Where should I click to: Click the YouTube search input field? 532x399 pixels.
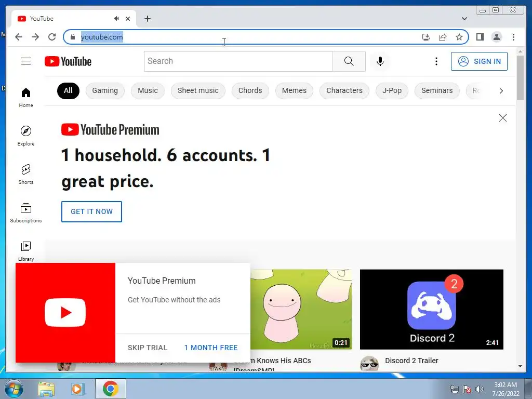pos(238,61)
